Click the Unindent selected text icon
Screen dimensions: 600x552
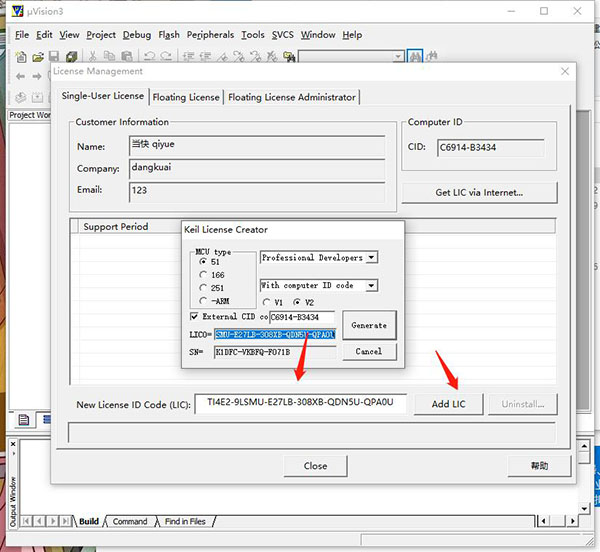coord(205,57)
